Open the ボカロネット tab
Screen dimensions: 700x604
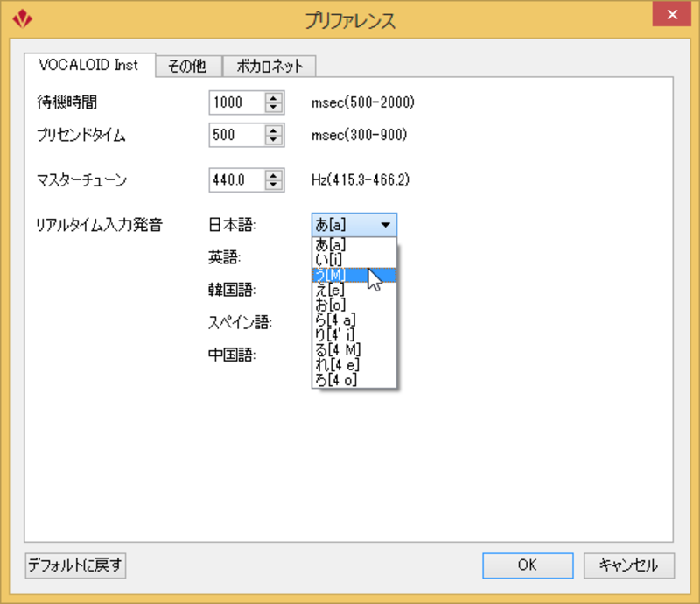pyautogui.click(x=269, y=67)
